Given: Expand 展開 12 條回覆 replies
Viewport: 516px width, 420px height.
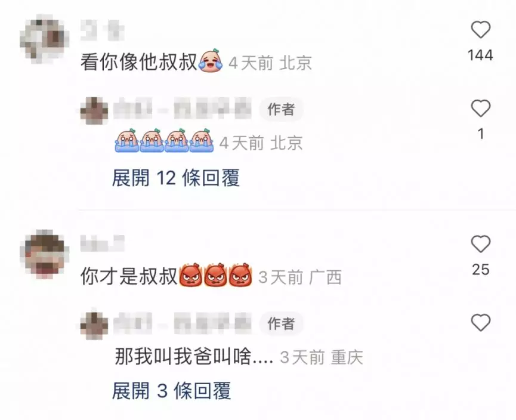Looking at the screenshot, I should 176,178.
